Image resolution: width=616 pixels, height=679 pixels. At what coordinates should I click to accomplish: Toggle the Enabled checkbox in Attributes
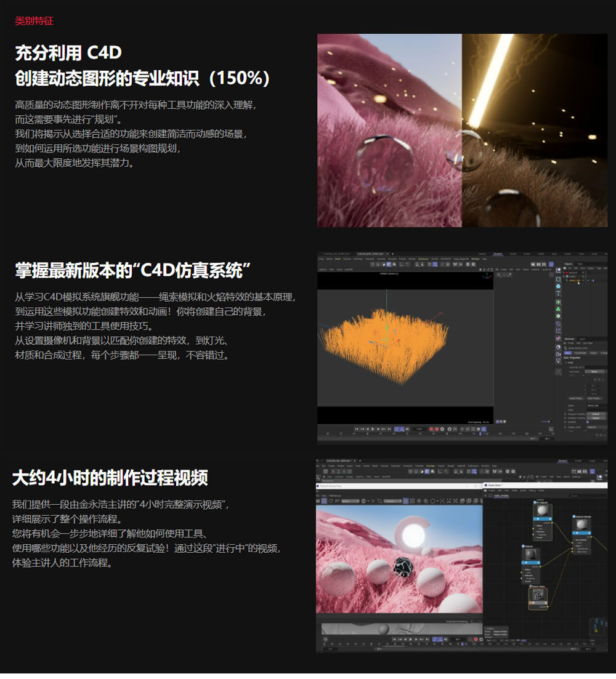pyautogui.click(x=588, y=422)
